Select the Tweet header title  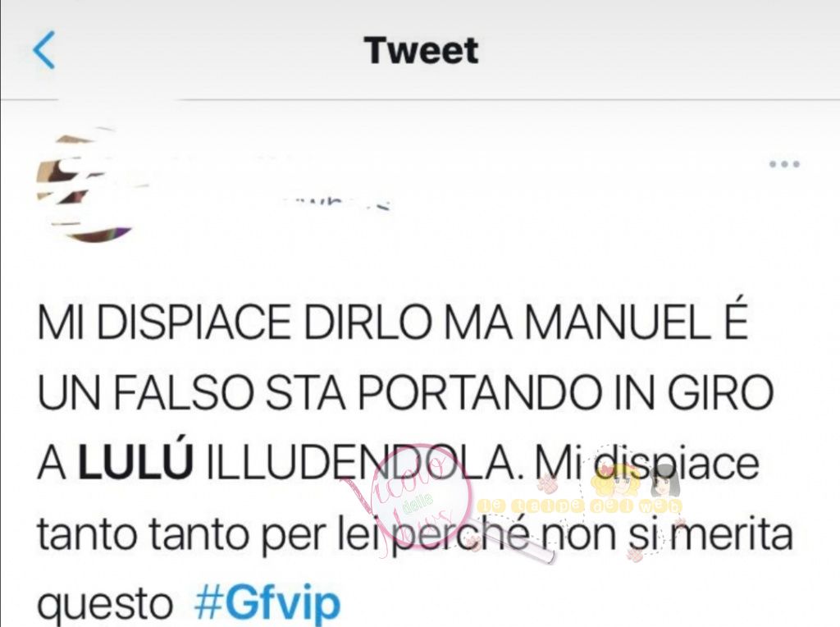point(421,50)
